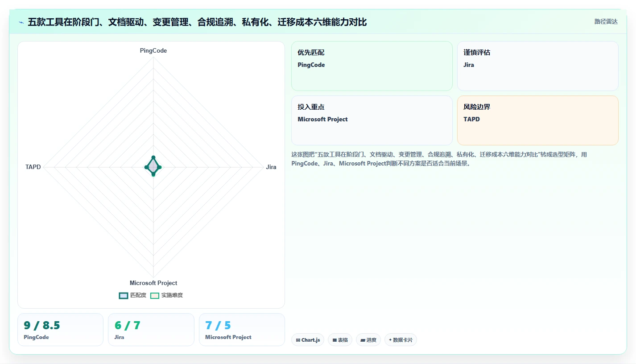Toggle the 实施难度 legend entry
636x364 pixels.
(166, 295)
